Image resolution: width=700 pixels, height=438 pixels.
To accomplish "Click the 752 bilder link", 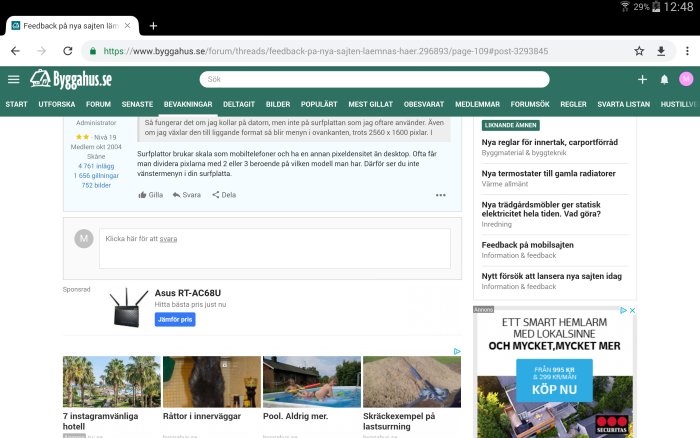I will click(x=96, y=185).
